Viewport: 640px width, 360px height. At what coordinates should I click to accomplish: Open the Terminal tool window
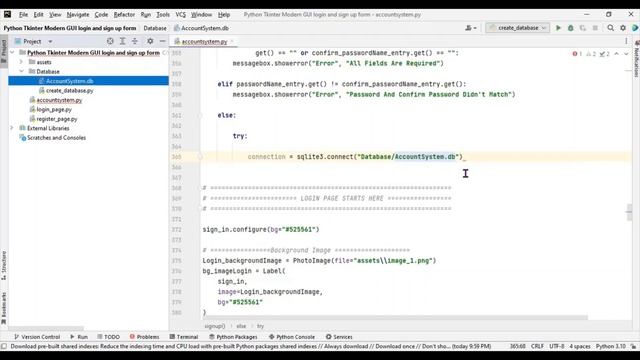pos(184,337)
